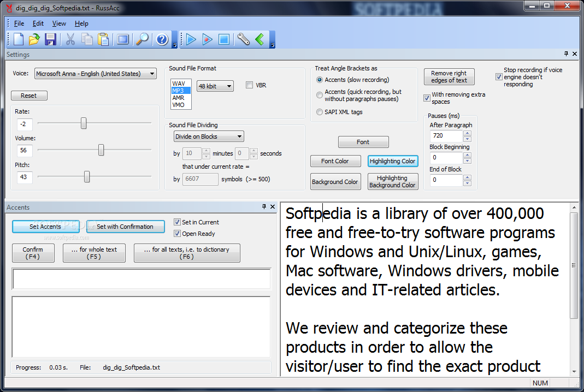
Task: Start speaking with the first blue play icon
Action: pos(191,39)
